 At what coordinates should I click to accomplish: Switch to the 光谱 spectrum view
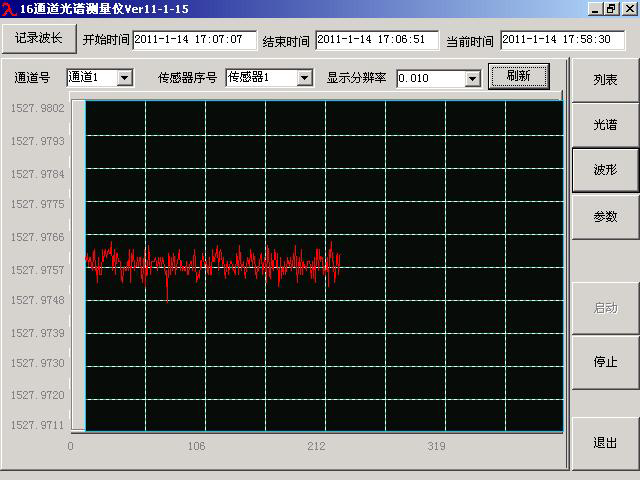point(605,125)
